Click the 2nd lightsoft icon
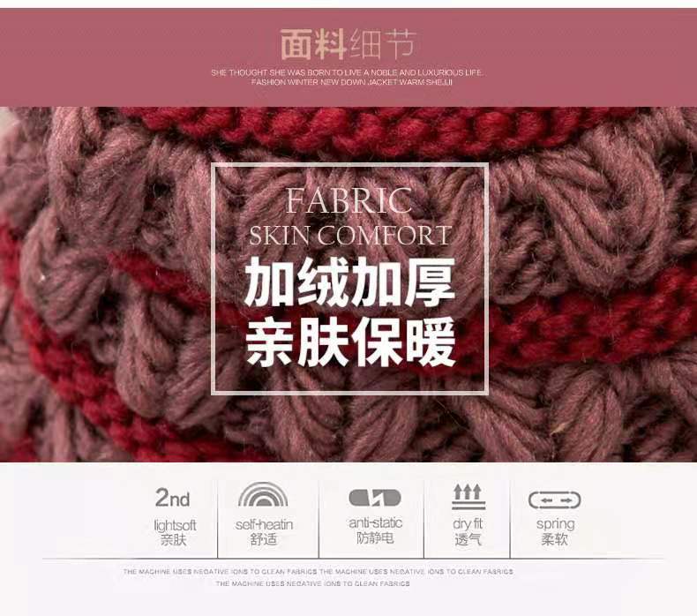The image size is (697, 616). coord(172,498)
